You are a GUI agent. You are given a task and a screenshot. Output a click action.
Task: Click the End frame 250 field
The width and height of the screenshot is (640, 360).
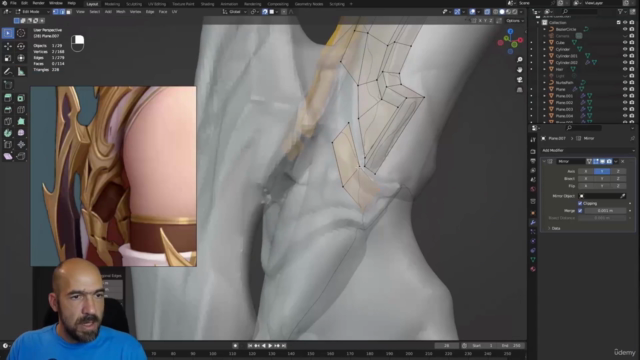[x=512, y=346]
